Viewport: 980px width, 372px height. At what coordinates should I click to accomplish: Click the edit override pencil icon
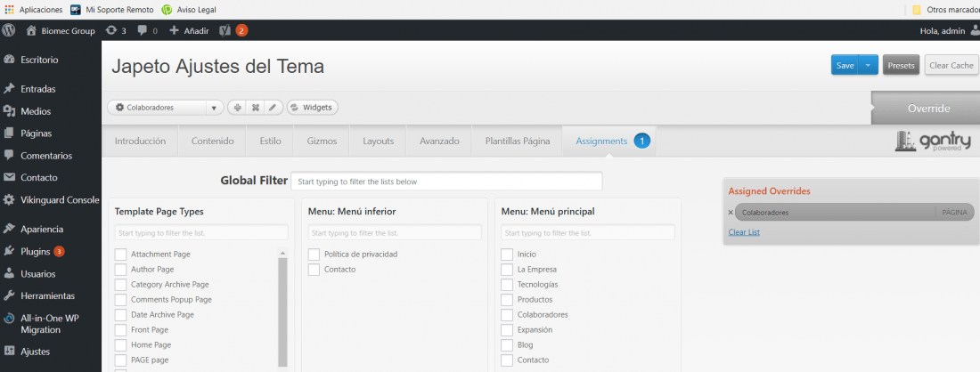[x=273, y=108]
